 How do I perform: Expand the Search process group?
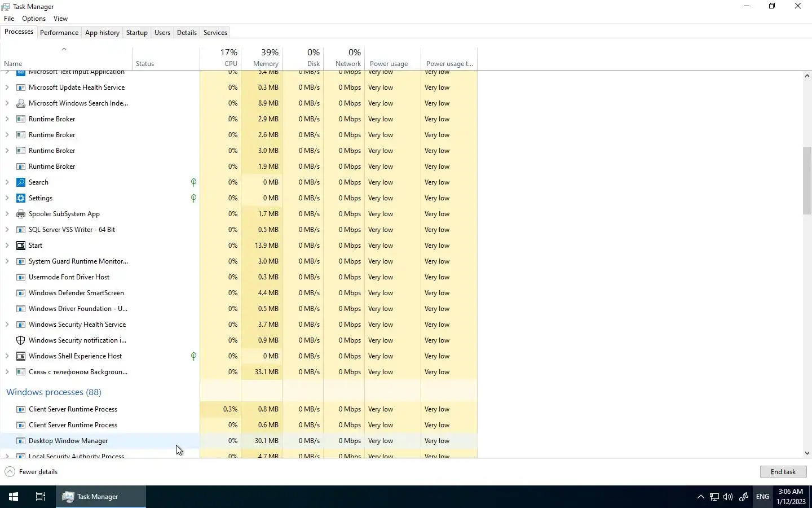[7, 182]
